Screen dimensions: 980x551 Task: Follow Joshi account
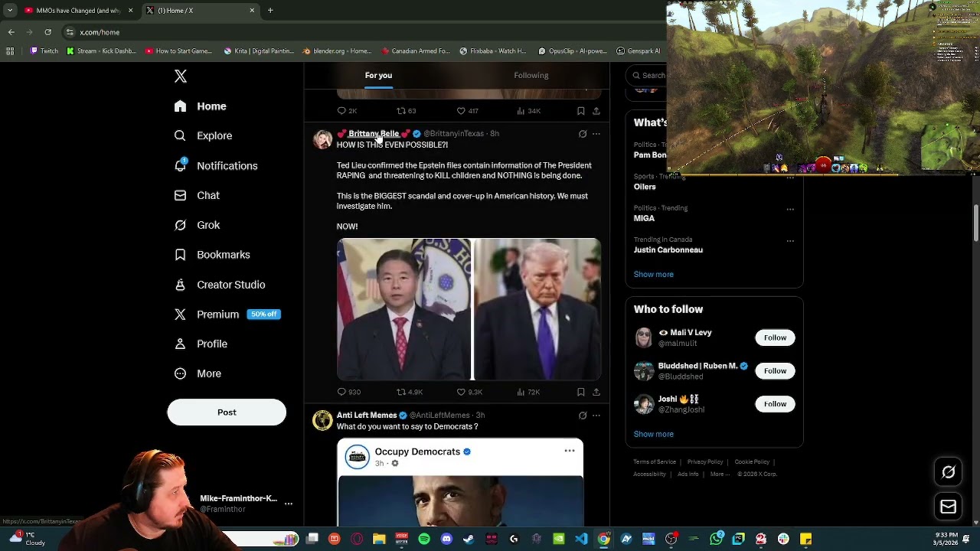(x=775, y=404)
